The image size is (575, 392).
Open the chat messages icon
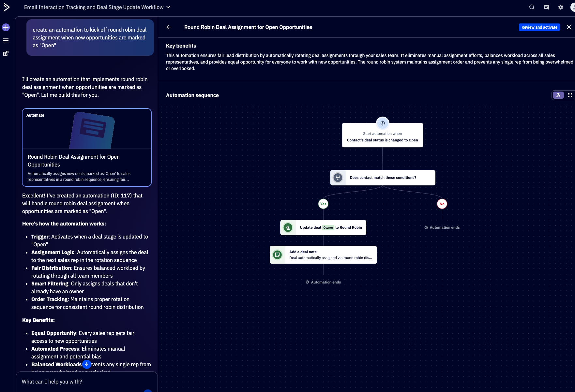point(546,7)
